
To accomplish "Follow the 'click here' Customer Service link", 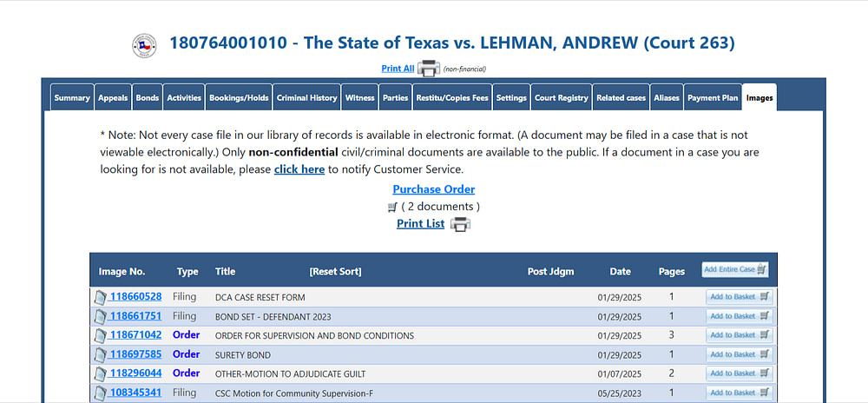I will (299, 169).
